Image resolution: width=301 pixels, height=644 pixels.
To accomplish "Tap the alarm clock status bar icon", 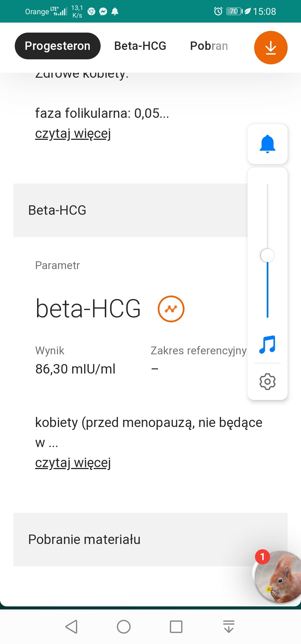I will point(218,11).
